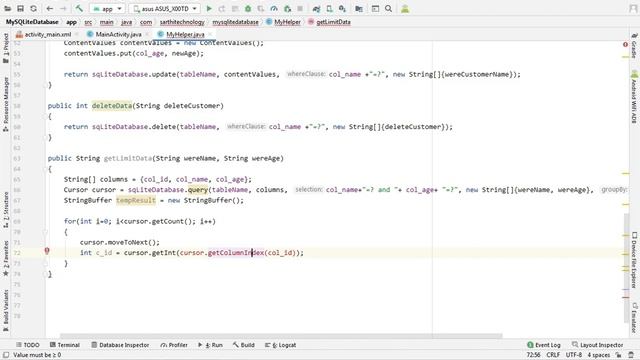Click the Project Structure icon

359,9
